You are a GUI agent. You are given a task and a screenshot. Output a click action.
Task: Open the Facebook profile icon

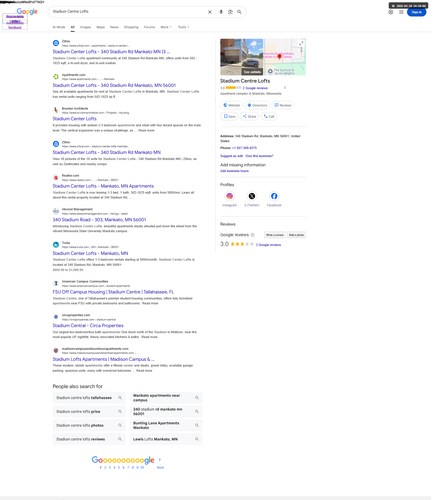click(274, 196)
